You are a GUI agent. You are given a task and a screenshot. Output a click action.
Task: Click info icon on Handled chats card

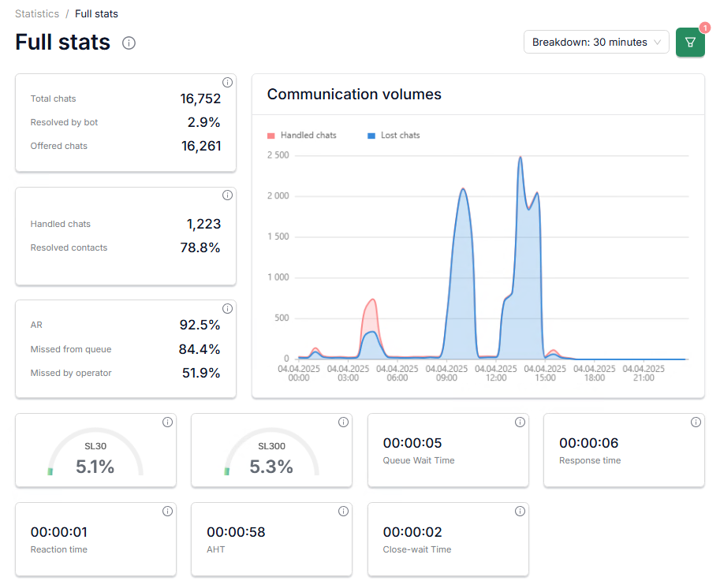click(x=227, y=195)
